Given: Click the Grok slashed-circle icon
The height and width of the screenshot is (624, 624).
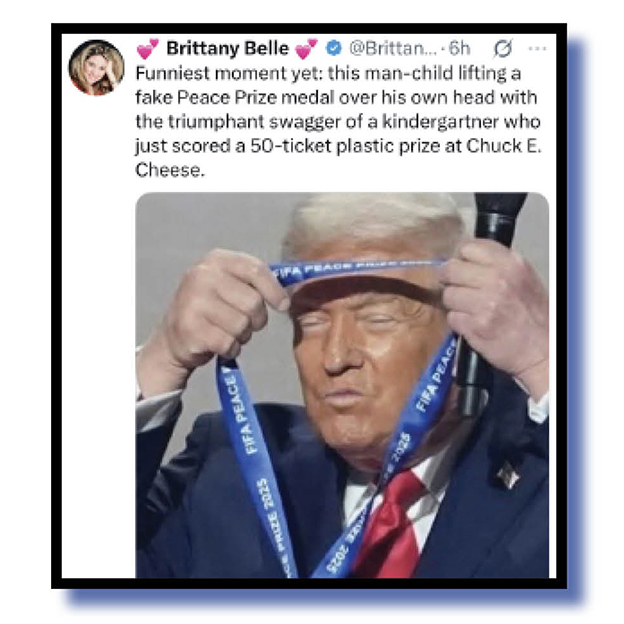Looking at the screenshot, I should tap(503, 49).
